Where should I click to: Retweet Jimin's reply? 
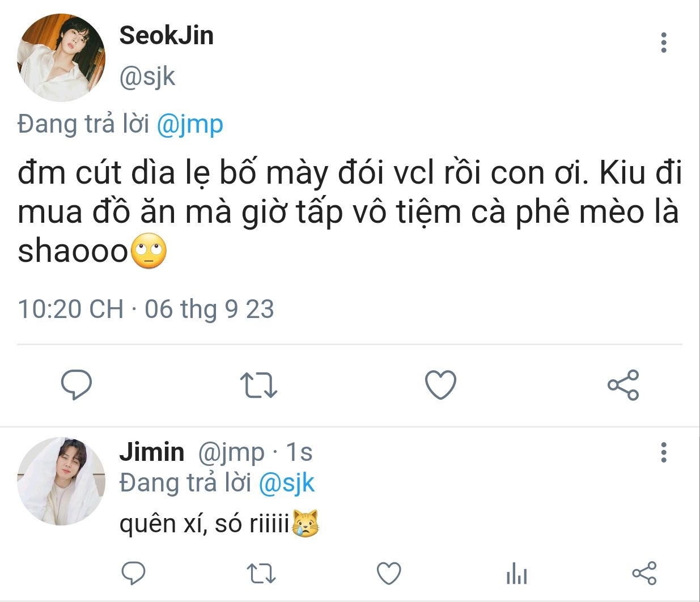pyautogui.click(x=262, y=574)
